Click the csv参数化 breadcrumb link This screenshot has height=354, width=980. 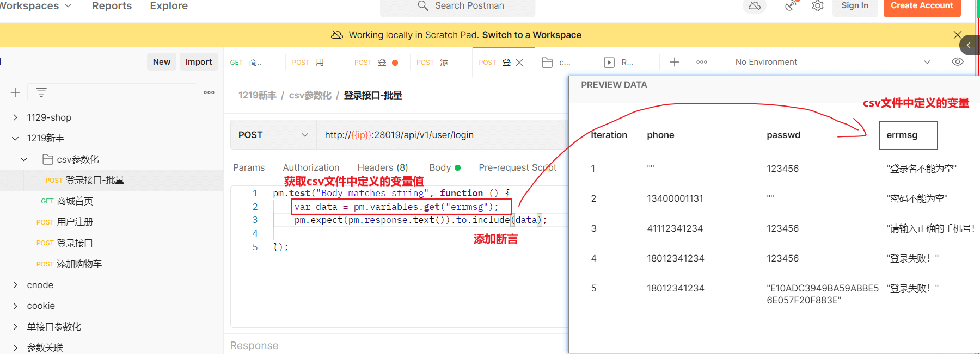coord(310,95)
